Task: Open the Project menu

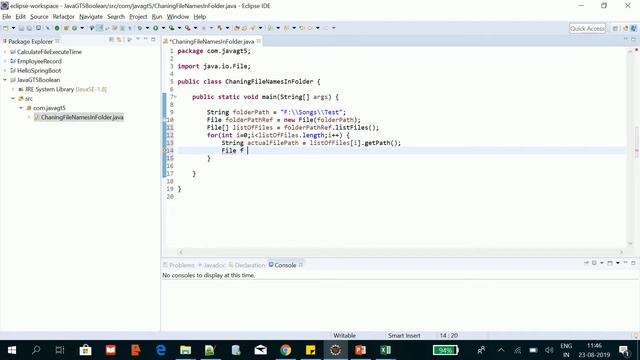Action: tap(138, 17)
